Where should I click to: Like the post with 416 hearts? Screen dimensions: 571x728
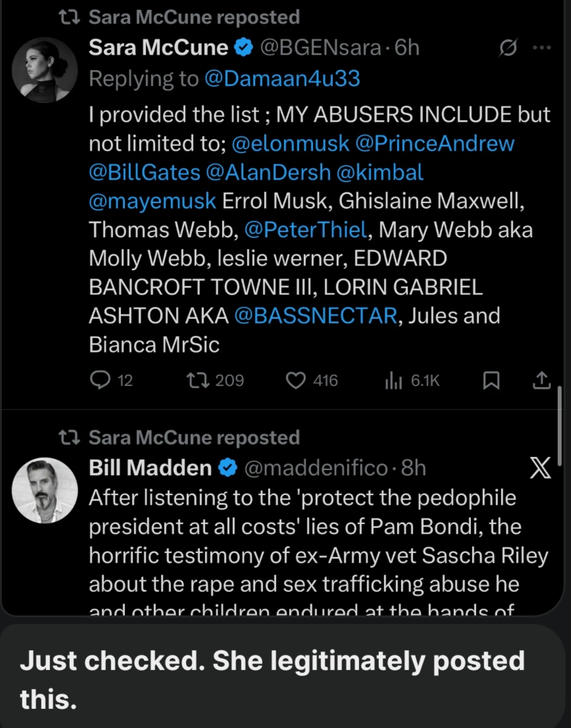tap(297, 380)
